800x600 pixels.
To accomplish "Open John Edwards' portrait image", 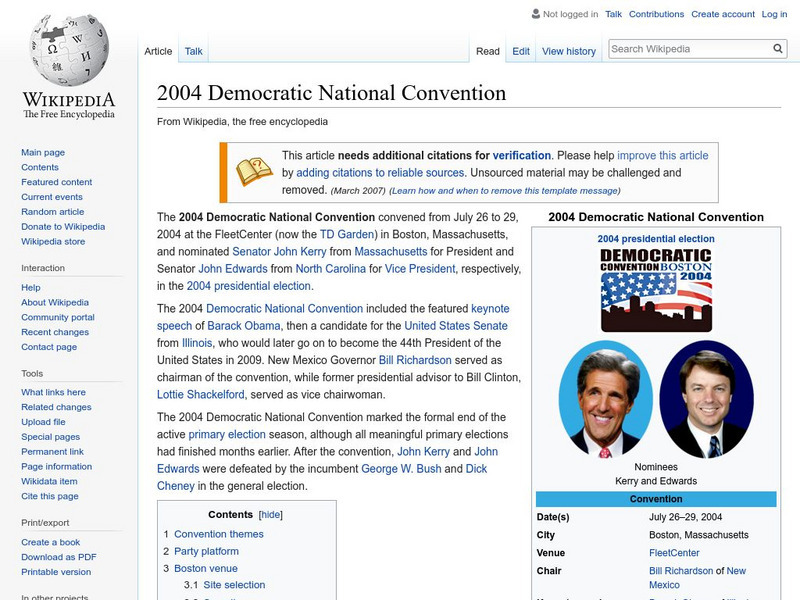I will [707, 399].
